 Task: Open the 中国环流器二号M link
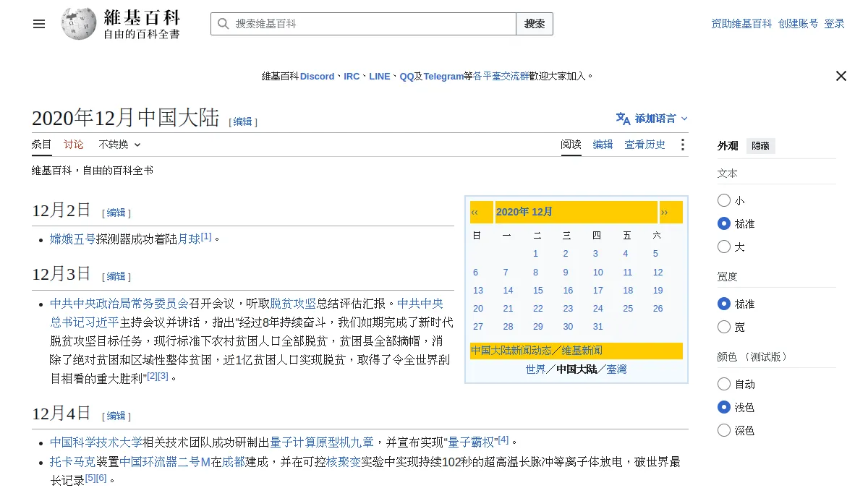click(165, 461)
